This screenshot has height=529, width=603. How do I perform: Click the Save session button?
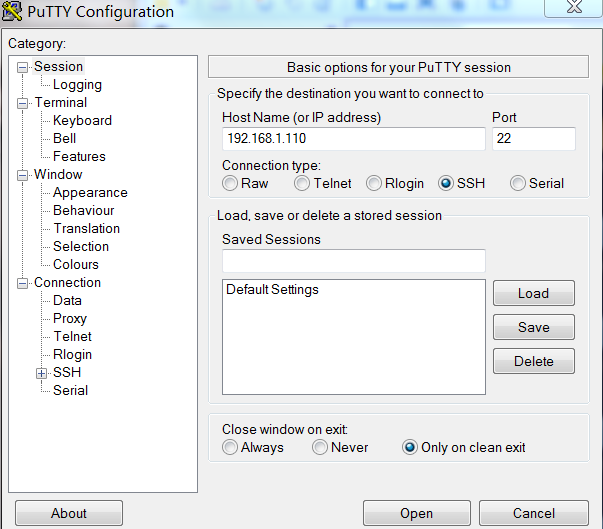point(534,327)
